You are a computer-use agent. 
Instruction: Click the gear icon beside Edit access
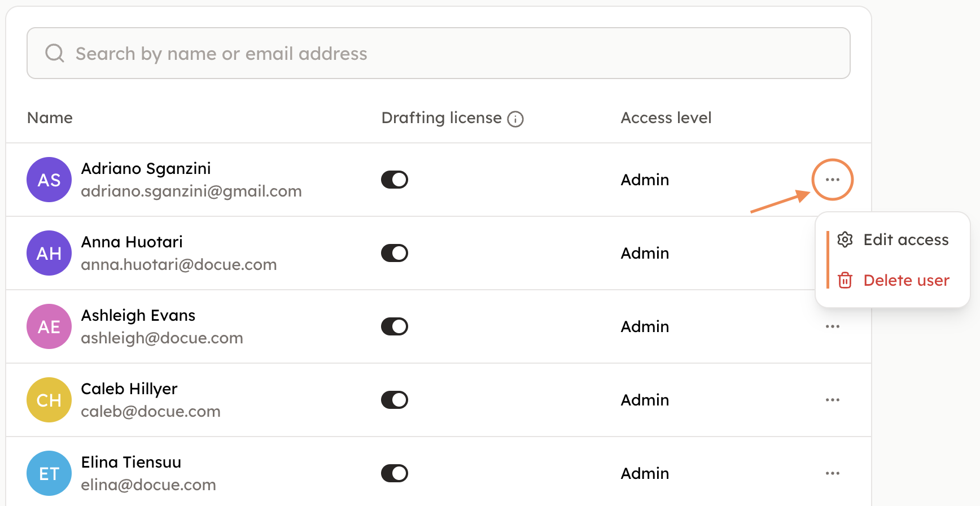[845, 239]
